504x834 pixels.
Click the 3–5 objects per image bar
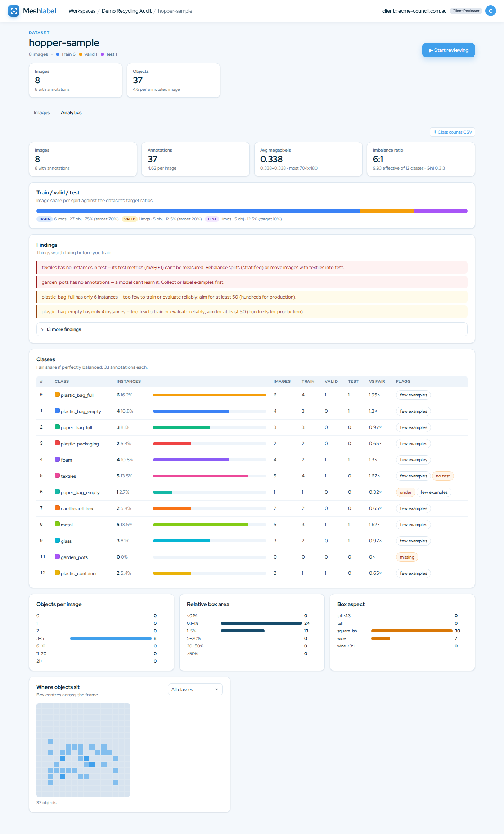pos(111,638)
